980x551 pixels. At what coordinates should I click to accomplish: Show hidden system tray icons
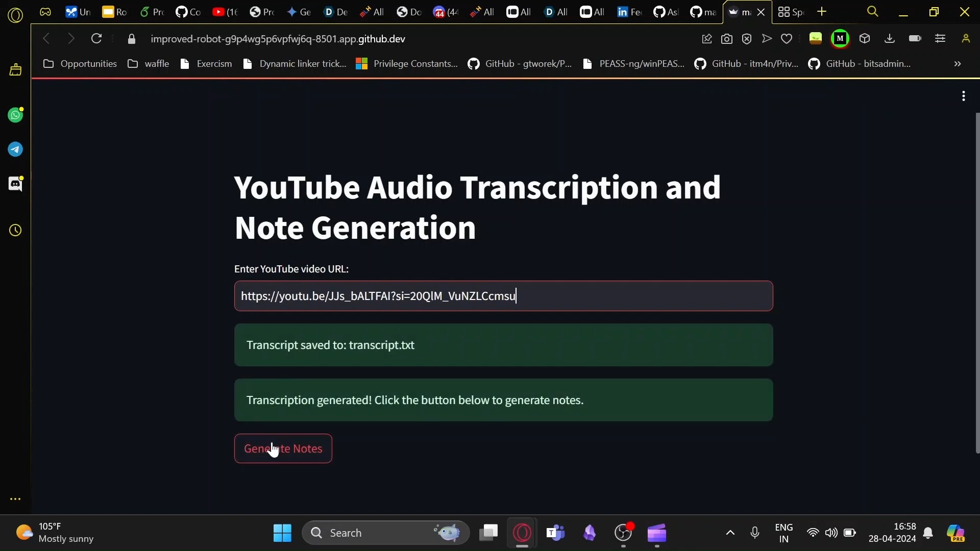(x=730, y=533)
